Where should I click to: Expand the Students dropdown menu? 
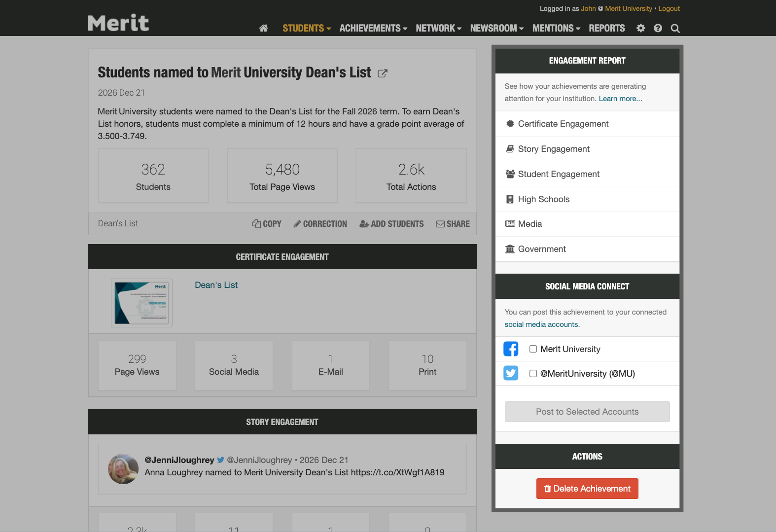(307, 28)
